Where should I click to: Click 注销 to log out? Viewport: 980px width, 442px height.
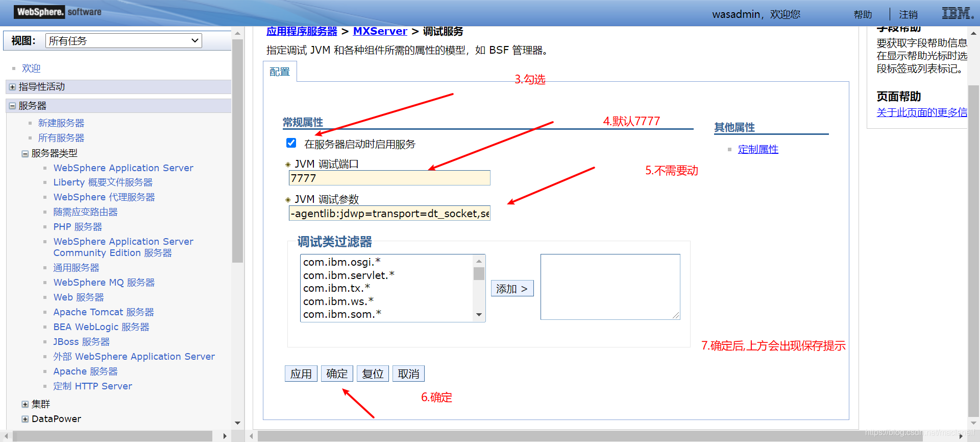coord(909,14)
